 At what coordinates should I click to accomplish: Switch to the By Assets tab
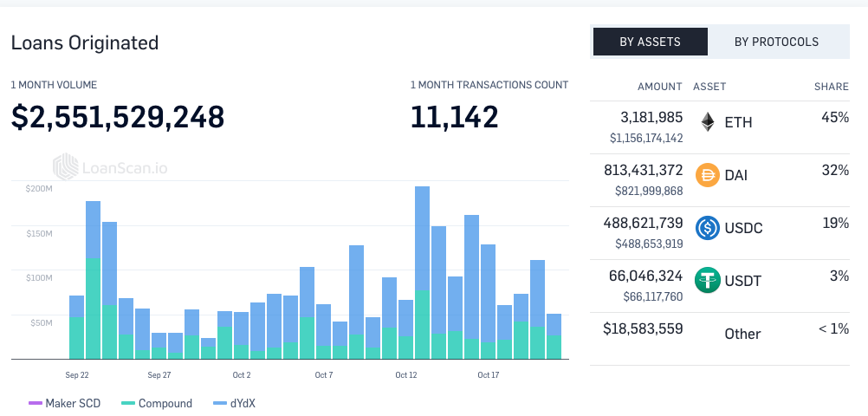[650, 42]
